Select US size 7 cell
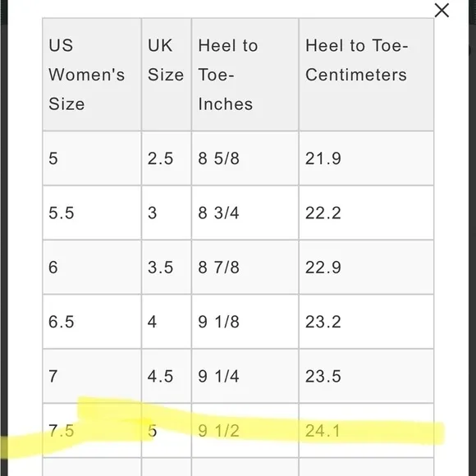Viewport: 476px width, 476px height. 92,376
